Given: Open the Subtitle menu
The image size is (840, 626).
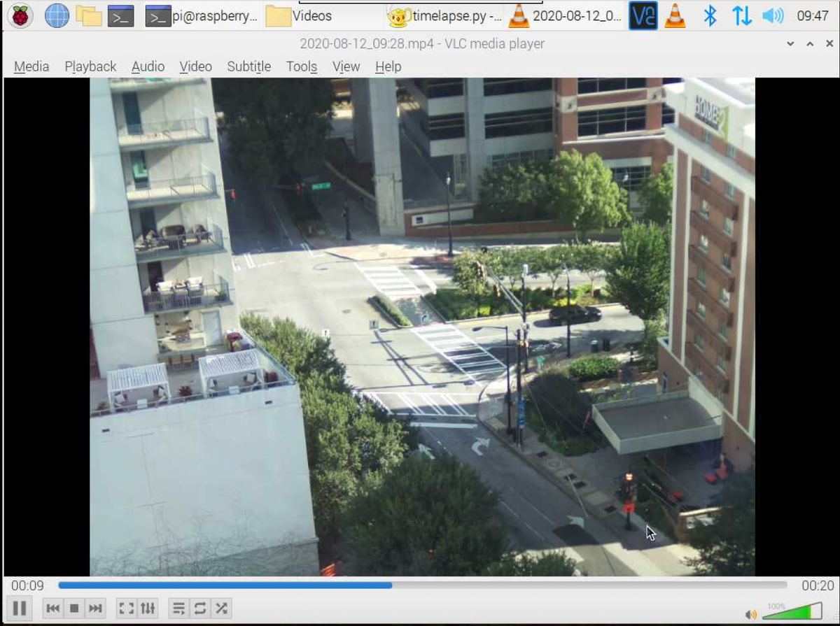Looking at the screenshot, I should (248, 66).
